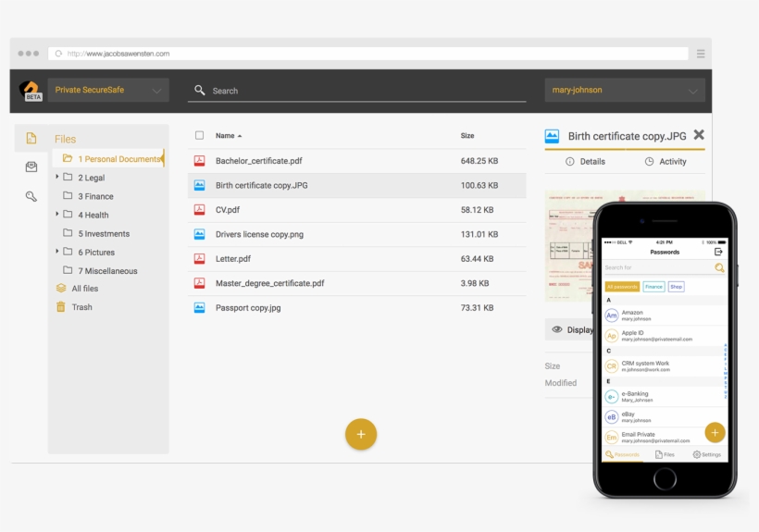Click the Drivers license copy.png image icon
The image size is (759, 532).
pyautogui.click(x=199, y=234)
